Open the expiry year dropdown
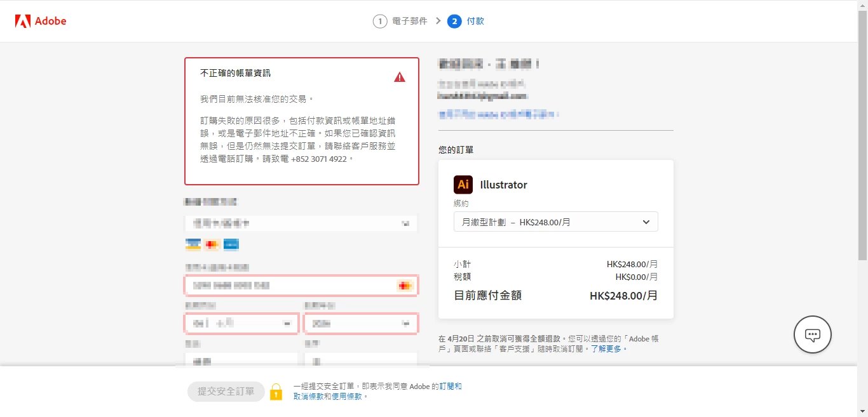The height and width of the screenshot is (417, 868). (361, 323)
